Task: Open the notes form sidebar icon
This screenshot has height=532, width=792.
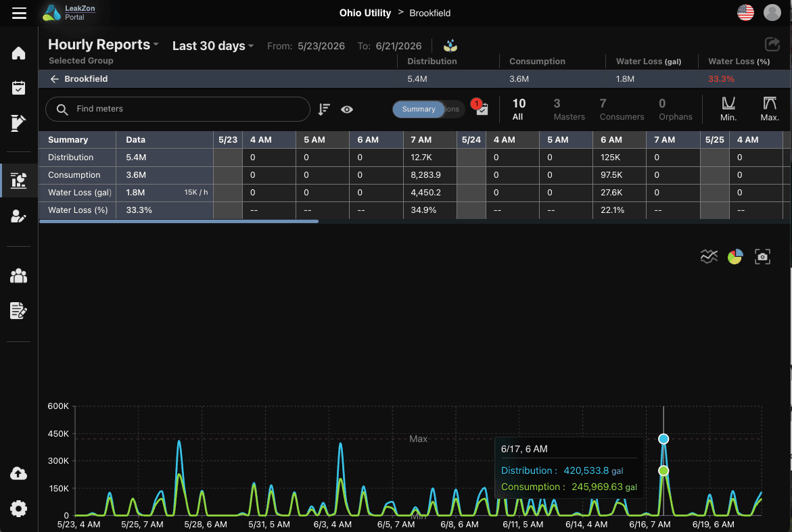Action: tap(19, 310)
